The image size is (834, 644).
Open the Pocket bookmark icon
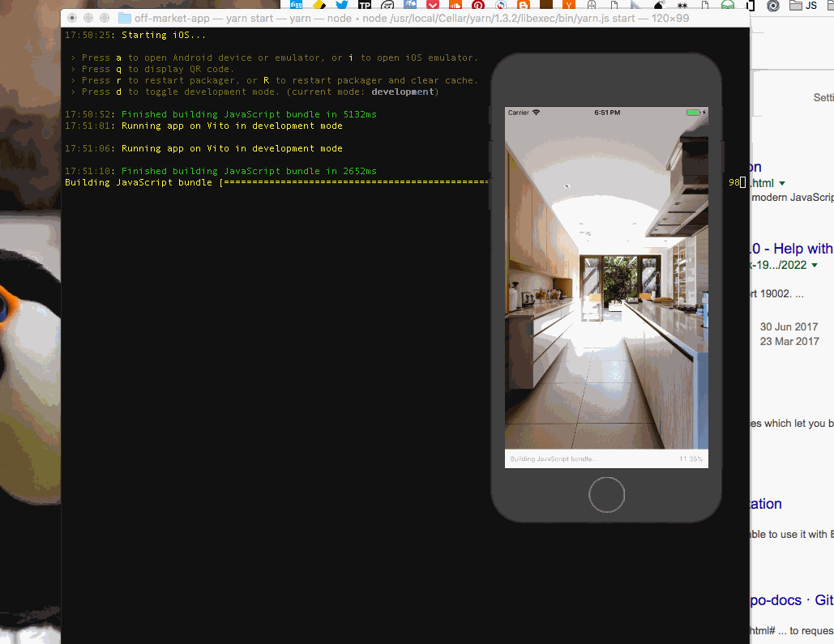tap(433, 6)
